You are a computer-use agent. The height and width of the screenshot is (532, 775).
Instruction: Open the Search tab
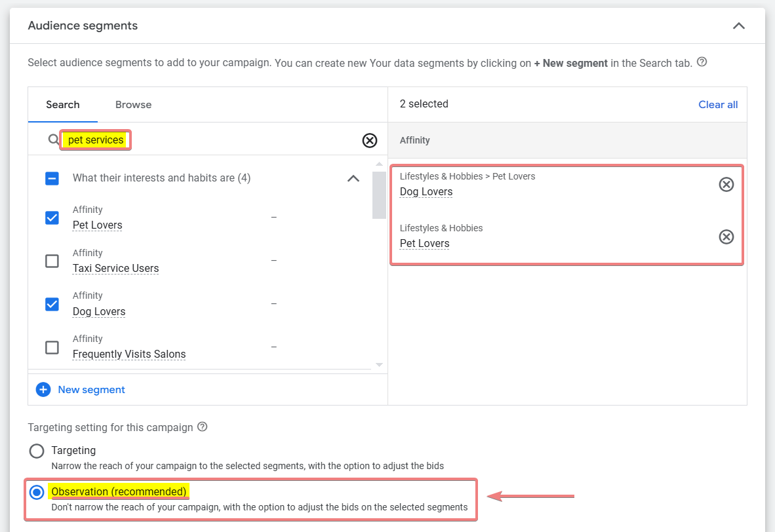coord(63,105)
